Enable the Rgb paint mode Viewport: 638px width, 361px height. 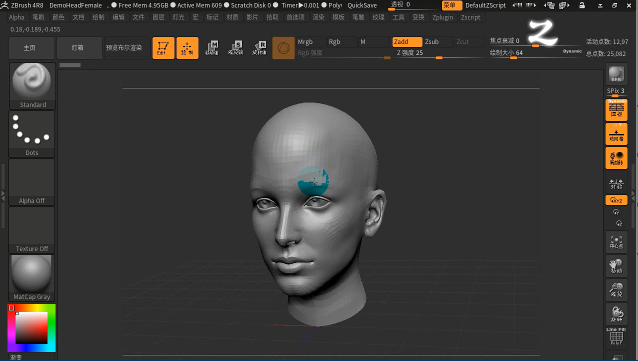tap(342, 42)
